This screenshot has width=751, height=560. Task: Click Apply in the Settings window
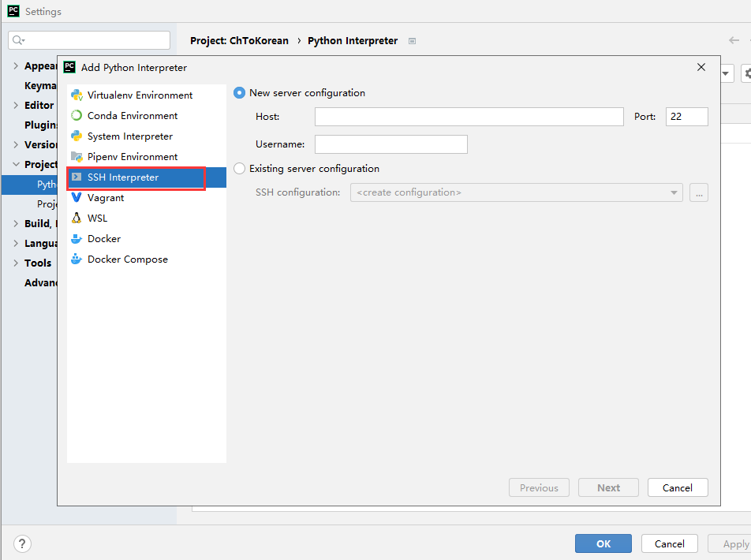(731, 543)
